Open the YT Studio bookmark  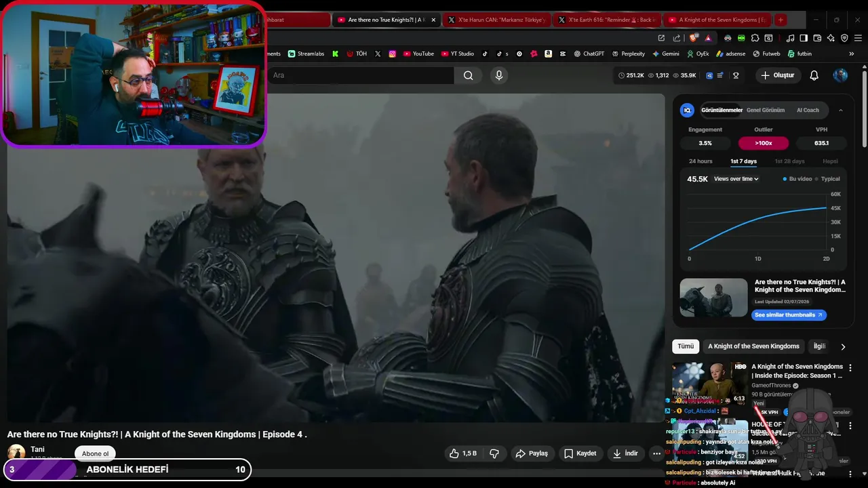(458, 54)
